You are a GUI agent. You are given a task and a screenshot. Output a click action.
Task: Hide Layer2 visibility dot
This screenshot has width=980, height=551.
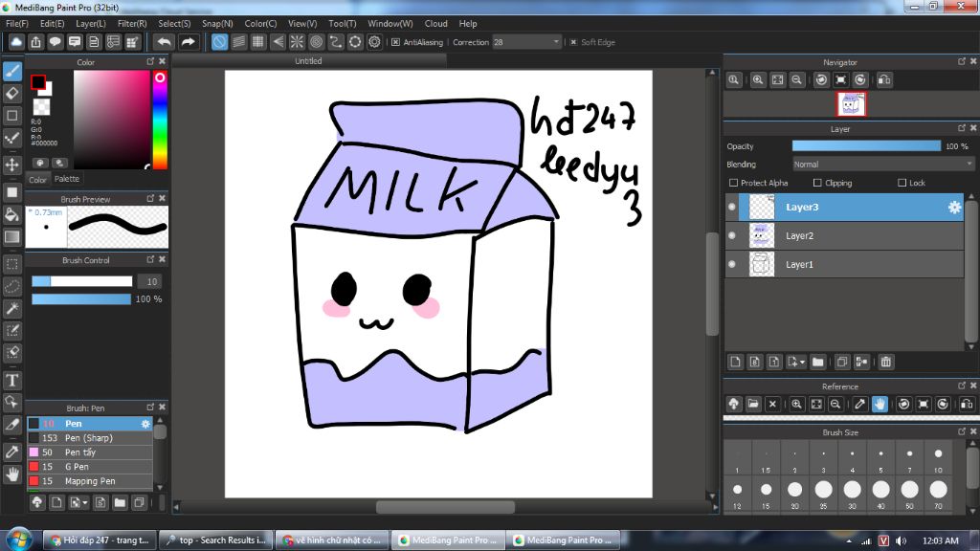[732, 235]
